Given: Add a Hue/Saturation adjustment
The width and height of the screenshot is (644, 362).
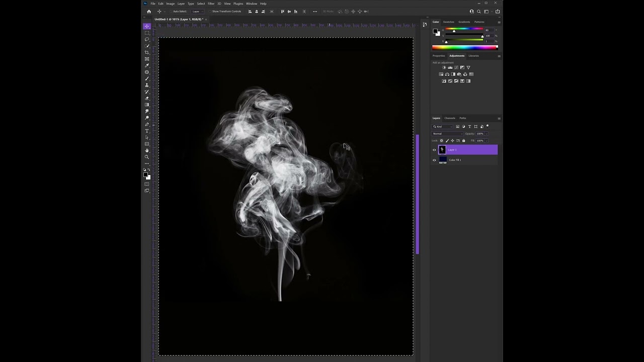Looking at the screenshot, I should pyautogui.click(x=441, y=74).
